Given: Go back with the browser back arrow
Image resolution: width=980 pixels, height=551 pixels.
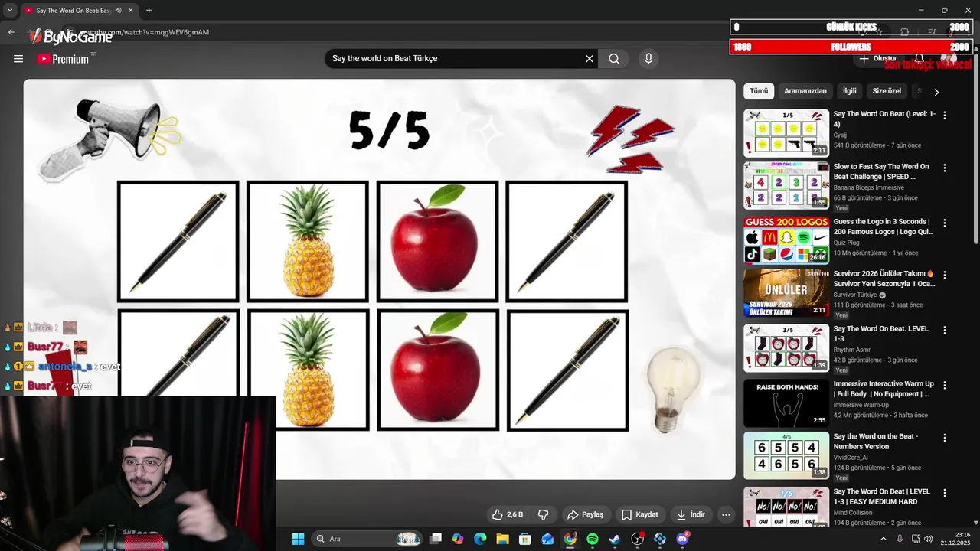Looking at the screenshot, I should pyautogui.click(x=11, y=32).
